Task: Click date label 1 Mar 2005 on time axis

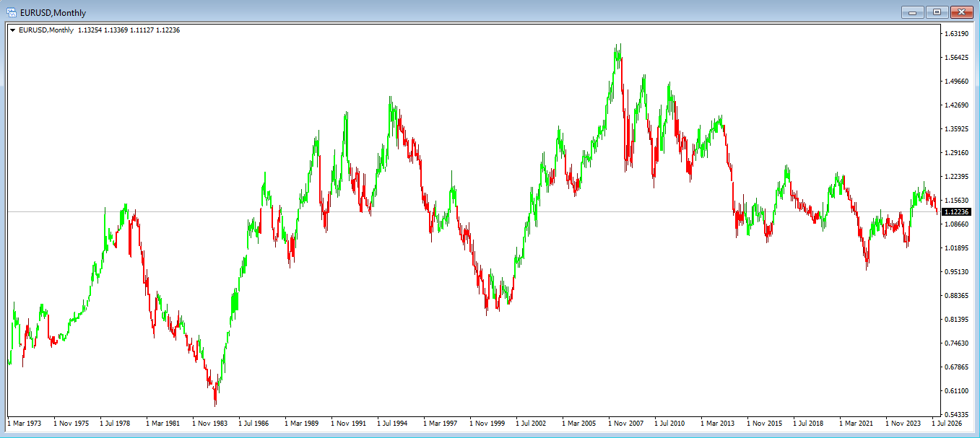Action: (x=580, y=424)
